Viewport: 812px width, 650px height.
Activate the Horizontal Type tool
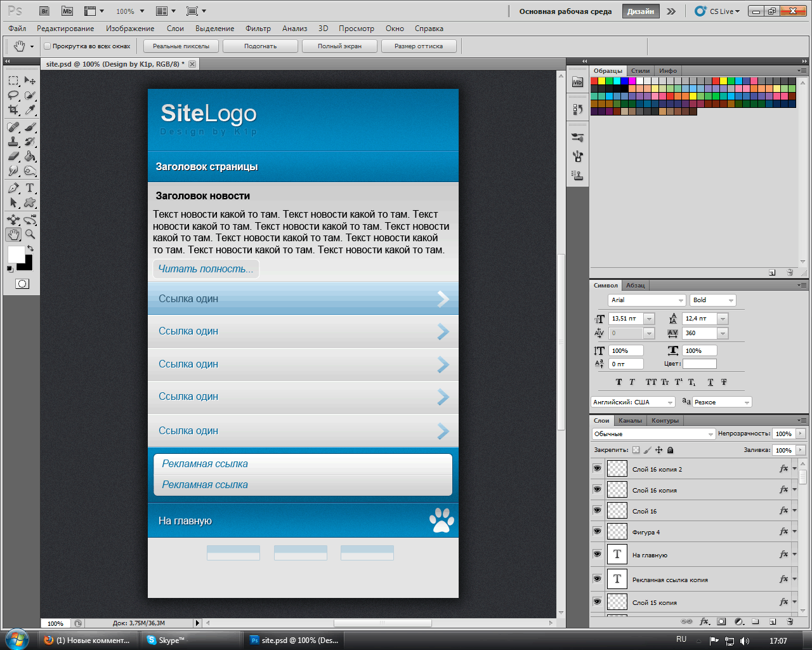(30, 188)
